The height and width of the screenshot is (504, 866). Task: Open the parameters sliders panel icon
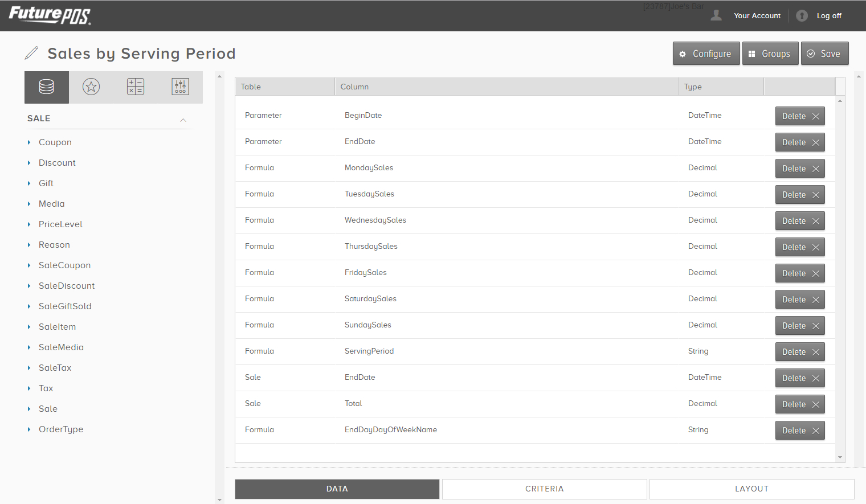(x=180, y=87)
